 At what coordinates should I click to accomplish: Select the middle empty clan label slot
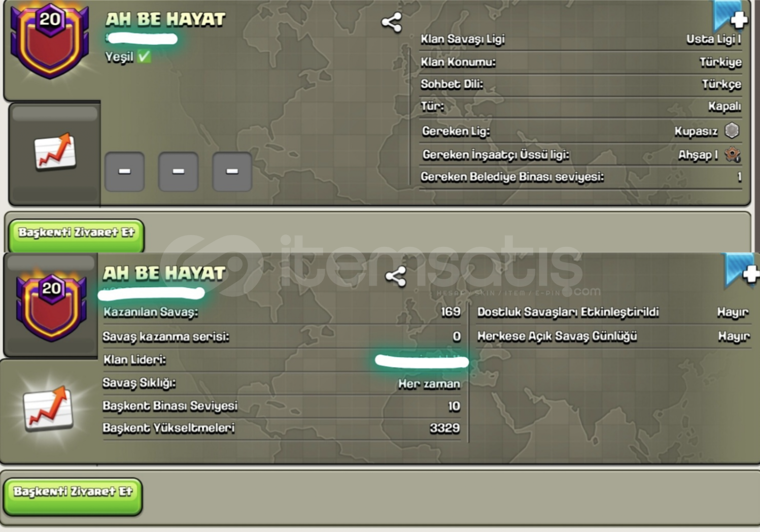click(x=178, y=171)
